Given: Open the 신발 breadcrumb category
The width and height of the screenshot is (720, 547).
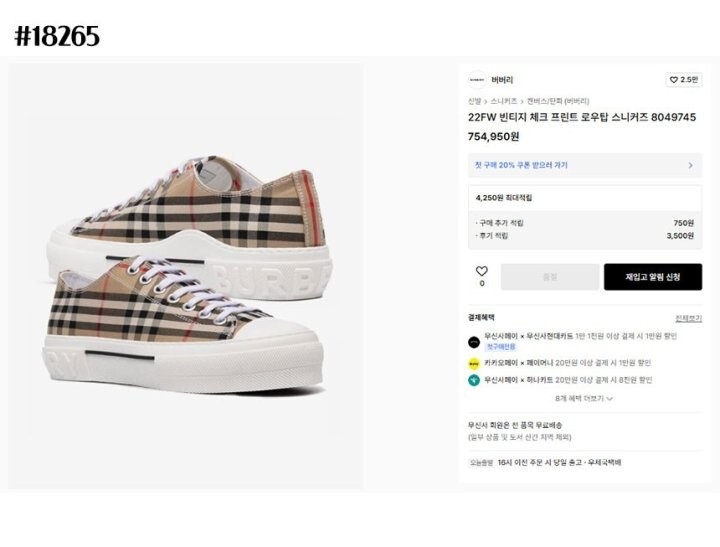Looking at the screenshot, I should 474,101.
